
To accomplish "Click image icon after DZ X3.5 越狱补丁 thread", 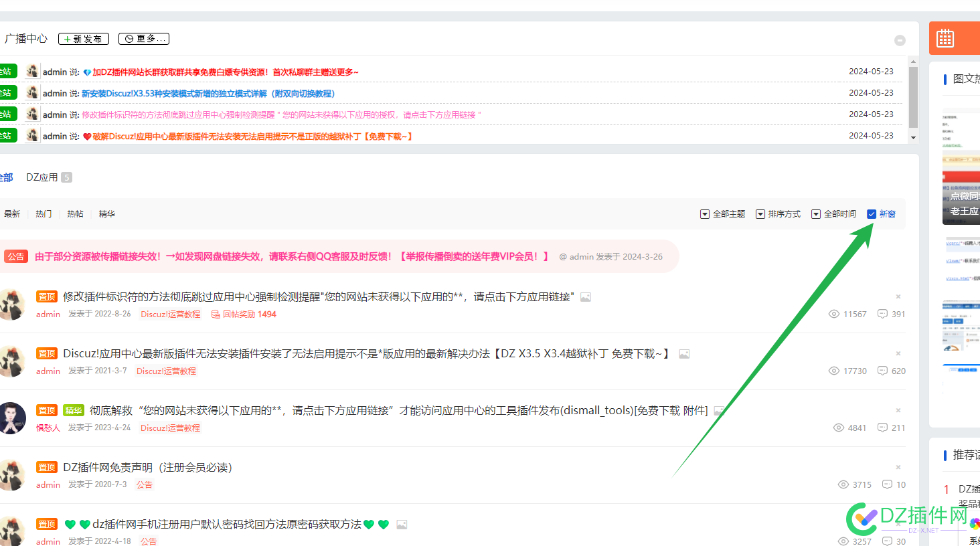I will pos(684,354).
